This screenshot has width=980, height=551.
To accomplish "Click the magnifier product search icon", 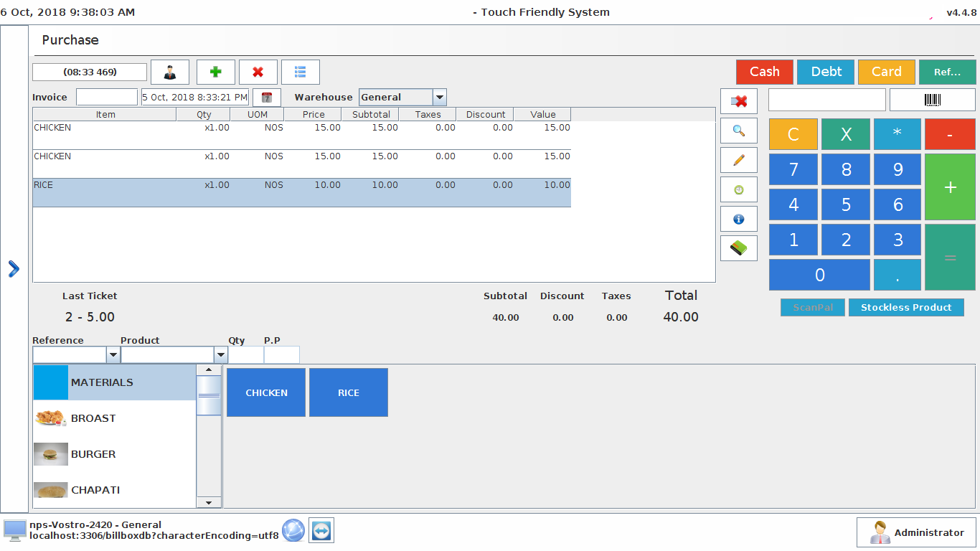I will pos(738,131).
